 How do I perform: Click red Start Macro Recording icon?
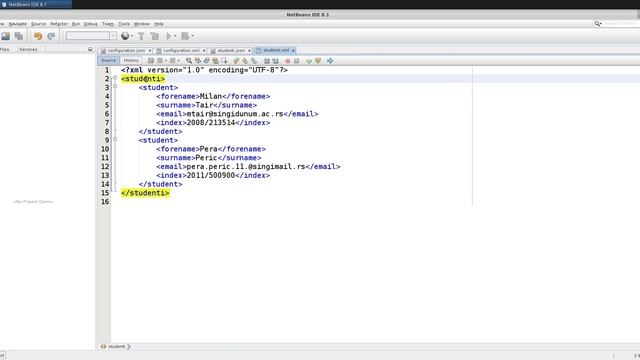click(288, 61)
